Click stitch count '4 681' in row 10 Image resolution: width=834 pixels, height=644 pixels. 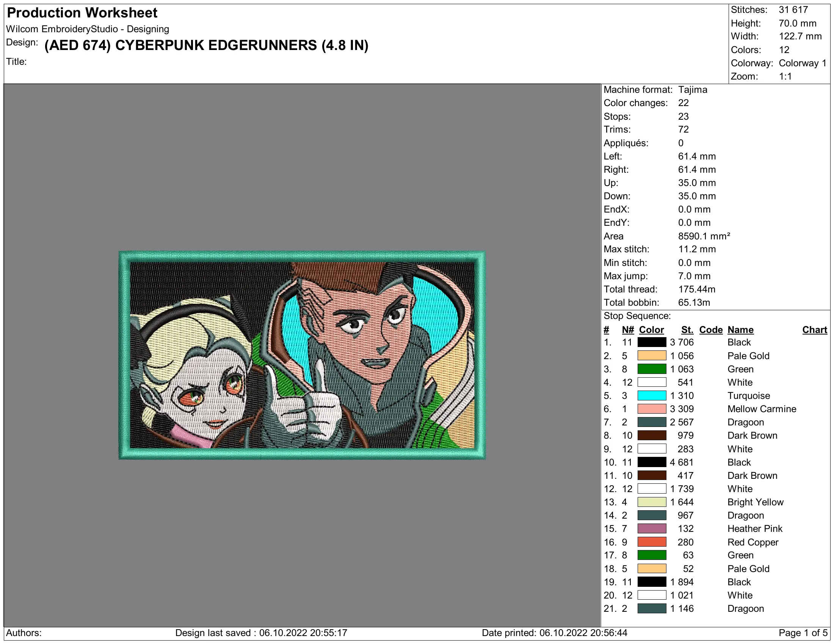[x=682, y=463]
